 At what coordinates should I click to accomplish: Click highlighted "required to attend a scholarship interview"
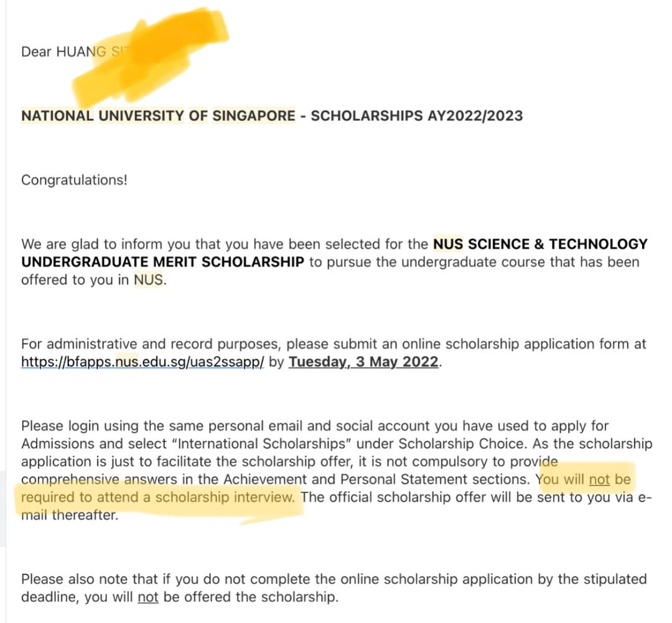coord(158,498)
